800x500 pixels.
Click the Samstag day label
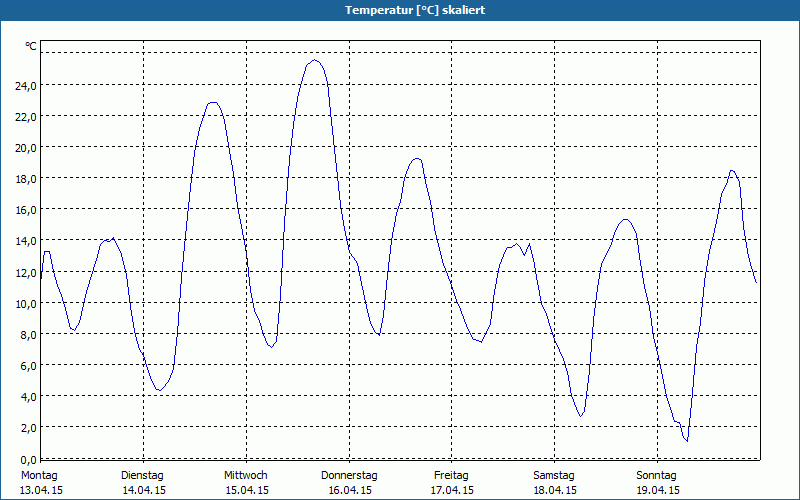(x=554, y=475)
